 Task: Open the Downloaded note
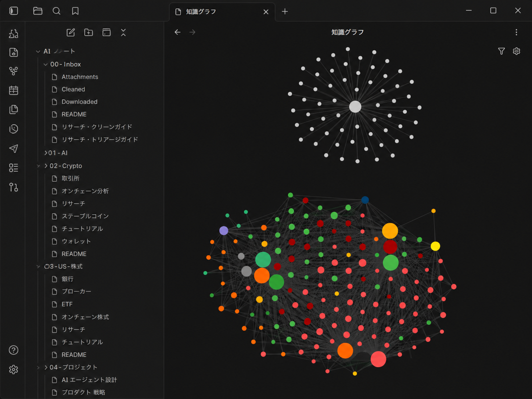(x=75, y=102)
